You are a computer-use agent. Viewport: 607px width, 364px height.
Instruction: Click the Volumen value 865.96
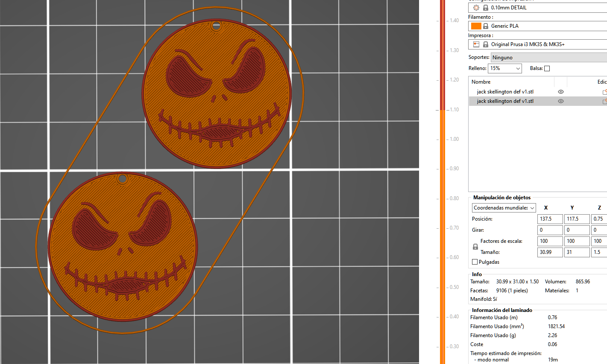click(583, 282)
